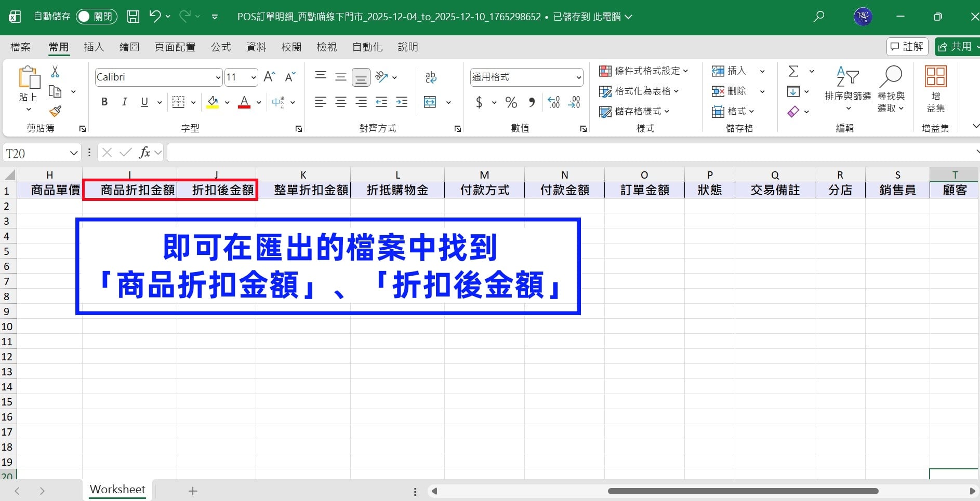Click the Comma Style icon
Image resolution: width=980 pixels, height=501 pixels.
(532, 102)
